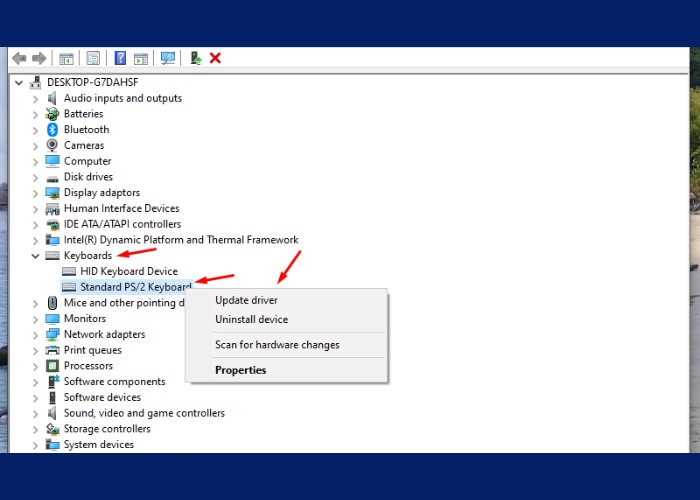
Task: Expand the Audio inputs and outputs node
Action: 36,98
